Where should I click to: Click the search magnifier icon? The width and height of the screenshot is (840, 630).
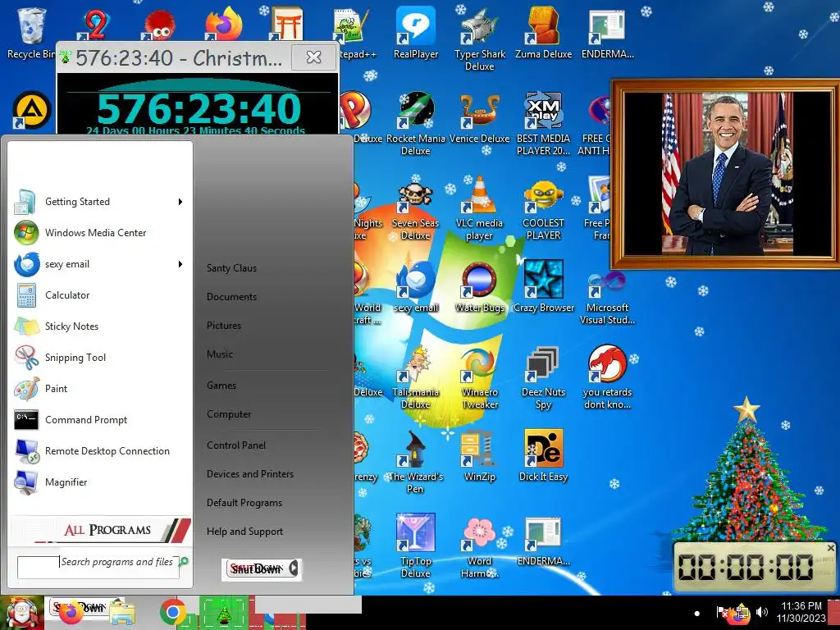(184, 561)
